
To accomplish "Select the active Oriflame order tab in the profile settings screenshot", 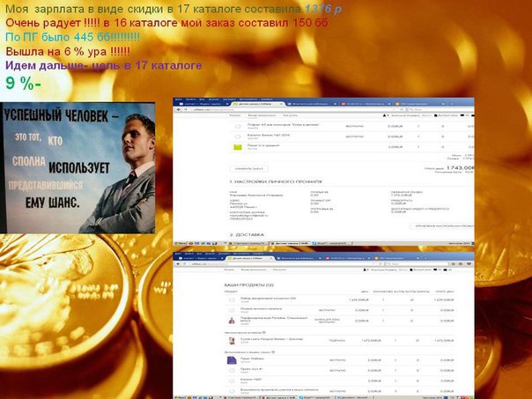I will tap(258, 103).
